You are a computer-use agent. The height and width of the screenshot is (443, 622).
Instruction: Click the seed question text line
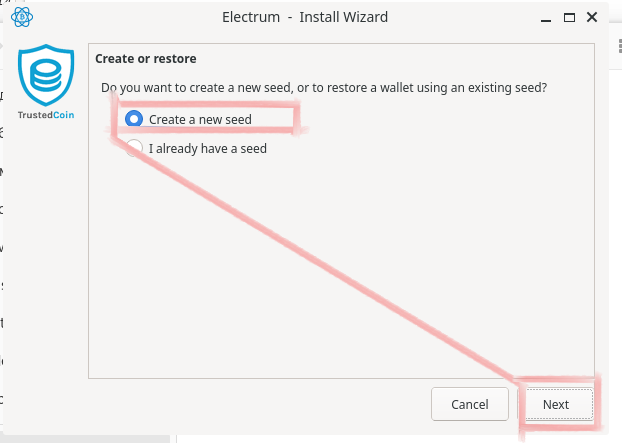(324, 88)
